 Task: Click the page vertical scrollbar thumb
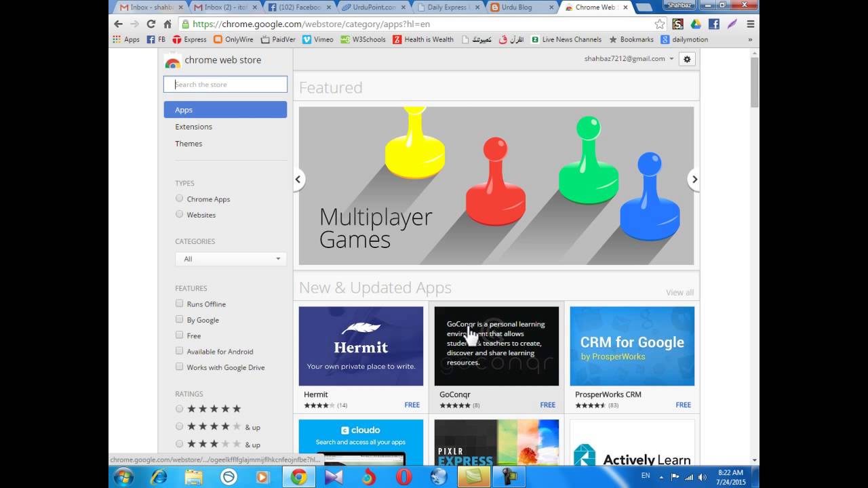755,83
